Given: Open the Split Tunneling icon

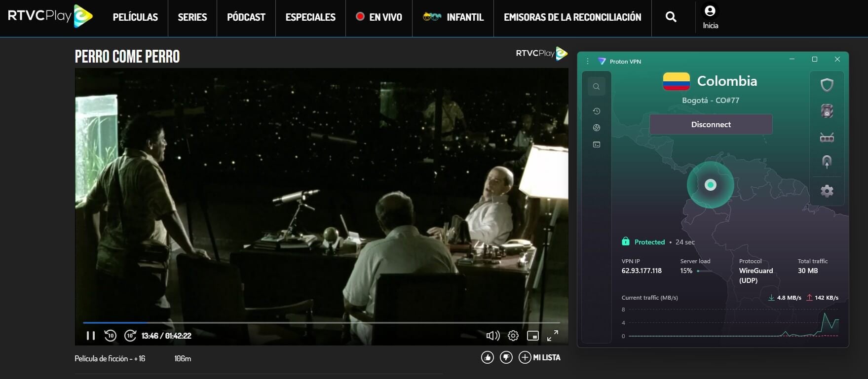Looking at the screenshot, I should point(827,162).
